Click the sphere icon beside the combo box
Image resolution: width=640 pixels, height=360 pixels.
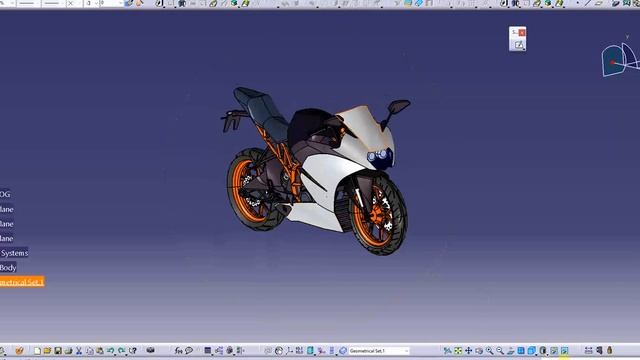coord(342,351)
